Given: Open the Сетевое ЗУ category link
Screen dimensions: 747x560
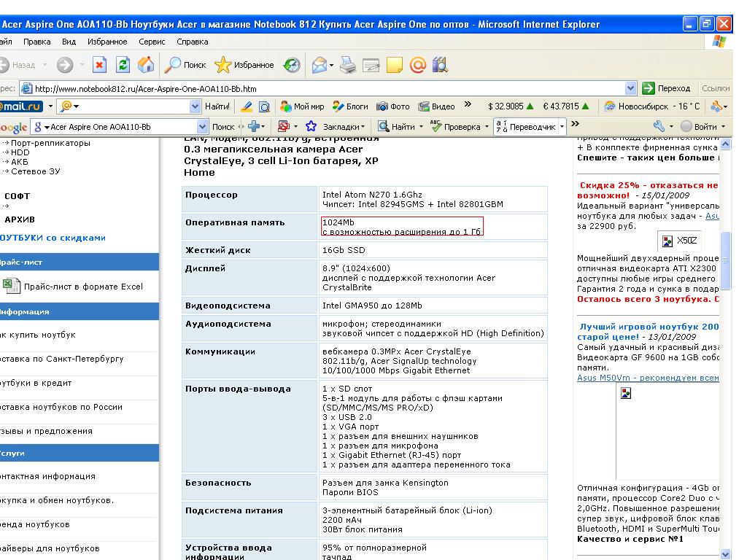Looking at the screenshot, I should [36, 171].
